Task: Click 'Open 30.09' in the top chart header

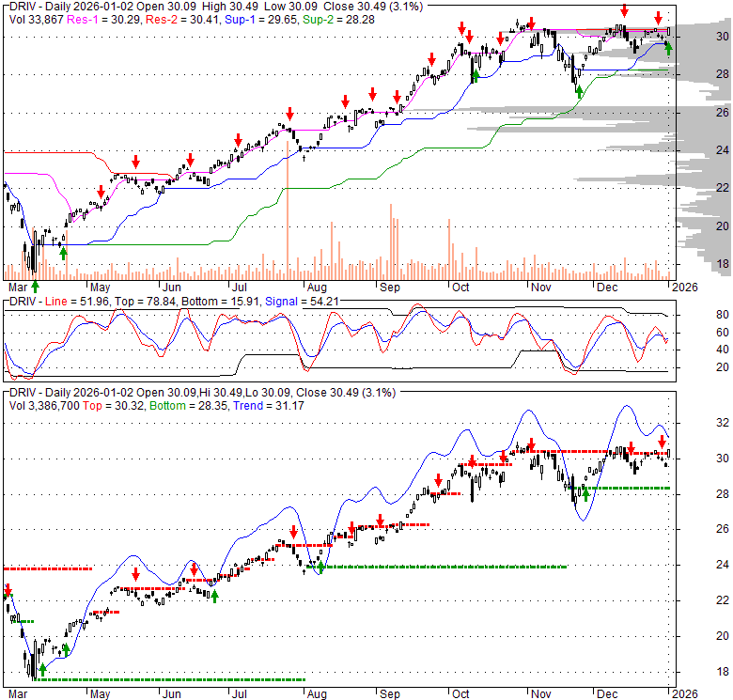Action: click(x=164, y=7)
